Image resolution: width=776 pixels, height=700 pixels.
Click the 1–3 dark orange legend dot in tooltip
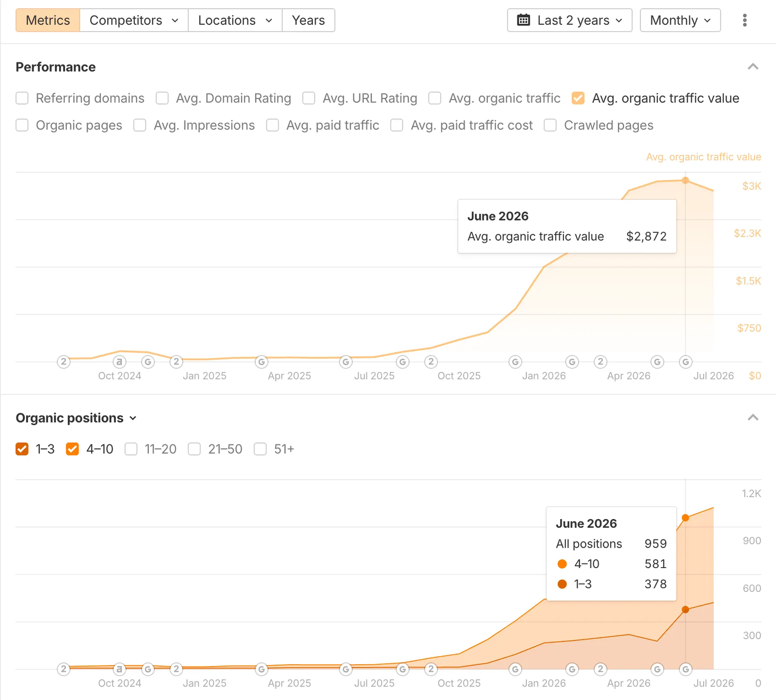tap(562, 584)
